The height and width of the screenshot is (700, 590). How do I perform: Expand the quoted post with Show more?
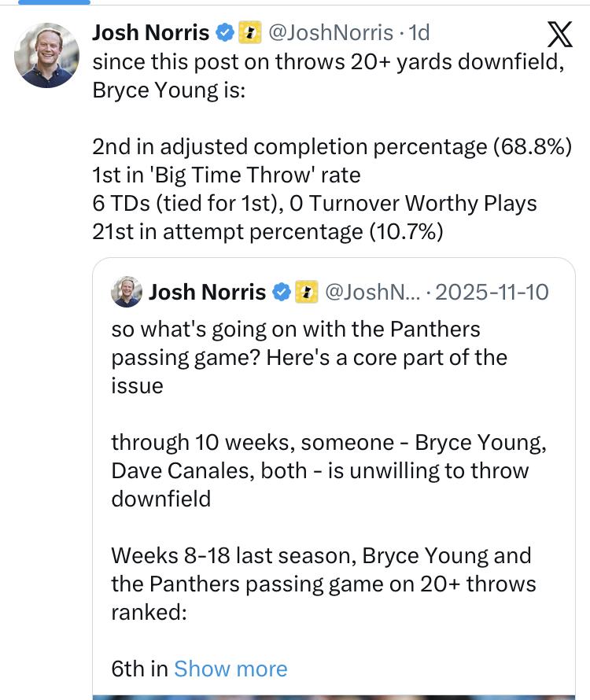(230, 669)
